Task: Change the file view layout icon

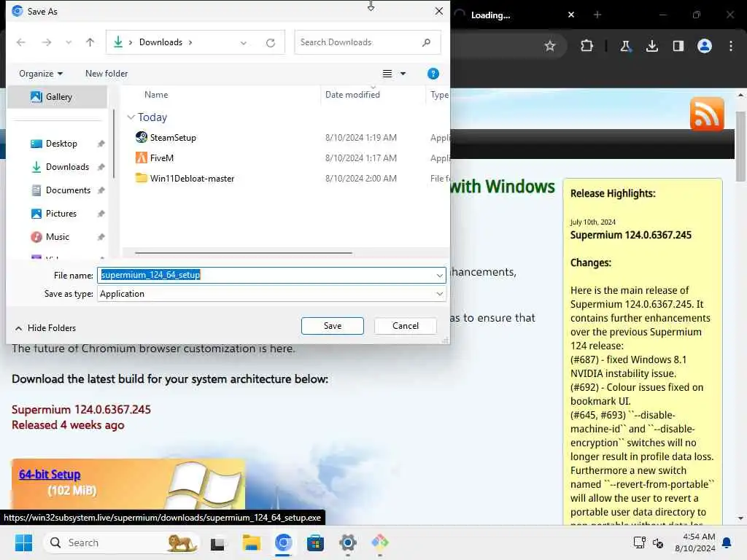Action: 387,74
